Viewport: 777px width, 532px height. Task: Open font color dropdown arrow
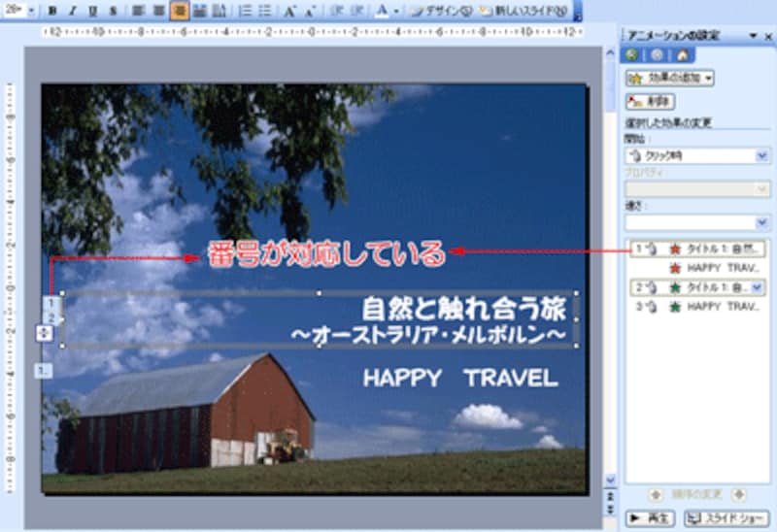tap(396, 11)
